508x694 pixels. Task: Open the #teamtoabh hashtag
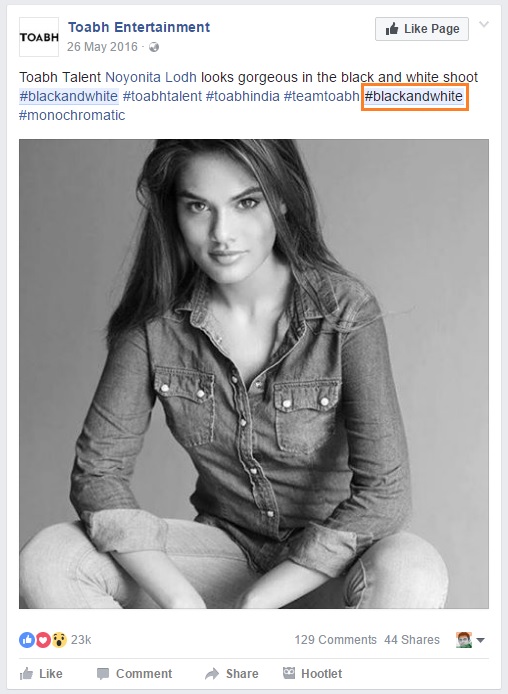(322, 96)
